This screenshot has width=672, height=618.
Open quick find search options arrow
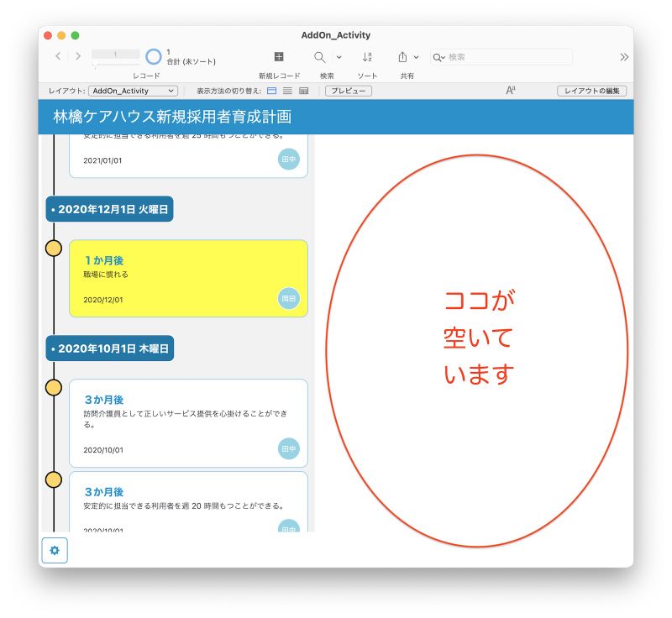point(438,57)
